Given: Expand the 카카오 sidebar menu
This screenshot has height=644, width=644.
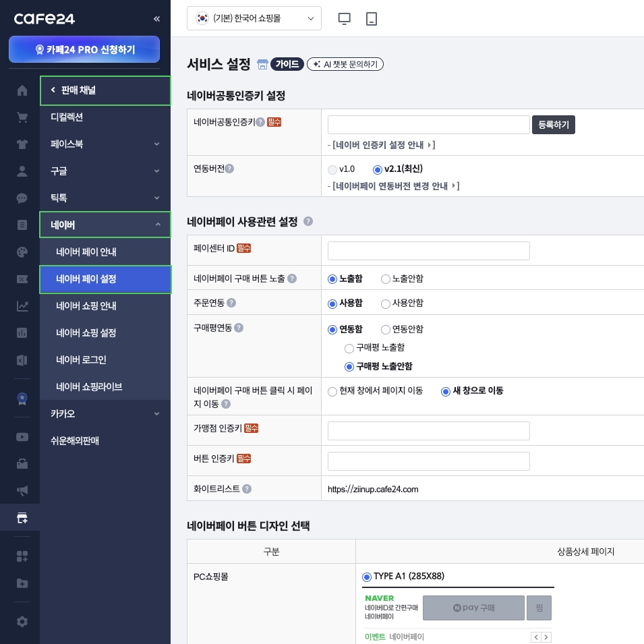Looking at the screenshot, I should coord(105,414).
